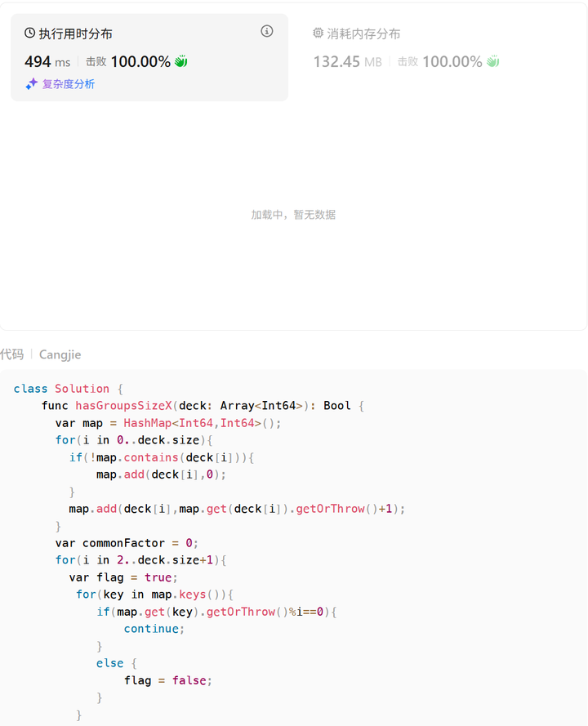Click the 494 ms runtime value

(x=47, y=61)
